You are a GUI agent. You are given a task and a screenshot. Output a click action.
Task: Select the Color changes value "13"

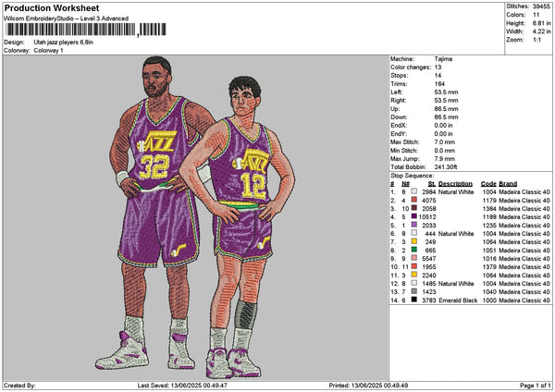(x=438, y=67)
